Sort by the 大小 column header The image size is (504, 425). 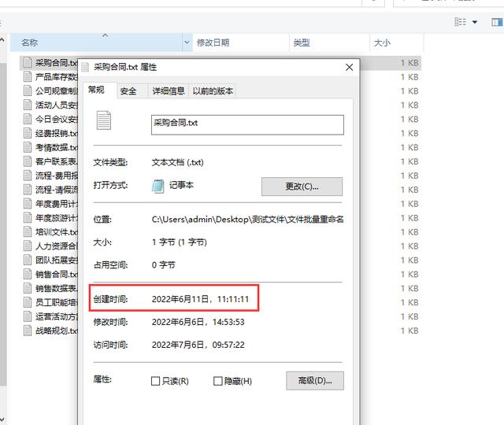tap(397, 42)
